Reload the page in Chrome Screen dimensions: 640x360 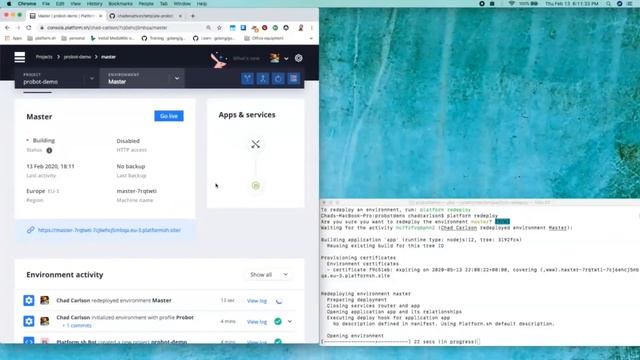[x=29, y=28]
